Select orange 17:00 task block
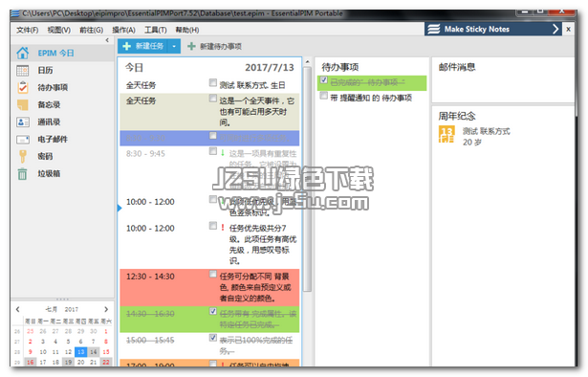This screenshot has height=377, width=588. pyautogui.click(x=209, y=363)
